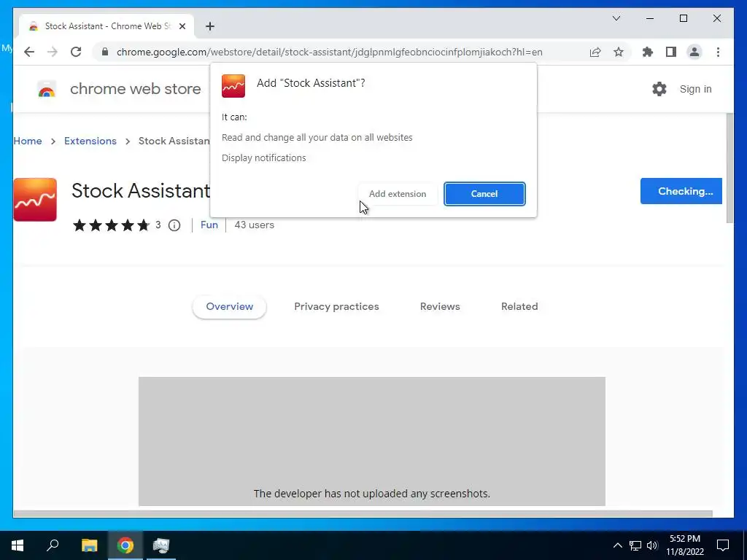Click the Stock Assistant extension icon on page
This screenshot has width=747, height=560.
pos(35,200)
